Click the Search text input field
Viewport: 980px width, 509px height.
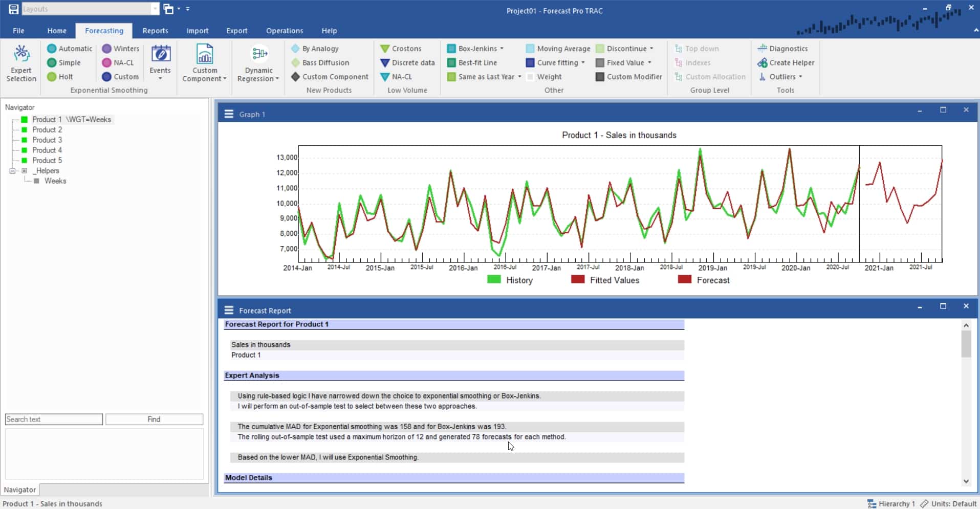pyautogui.click(x=53, y=419)
